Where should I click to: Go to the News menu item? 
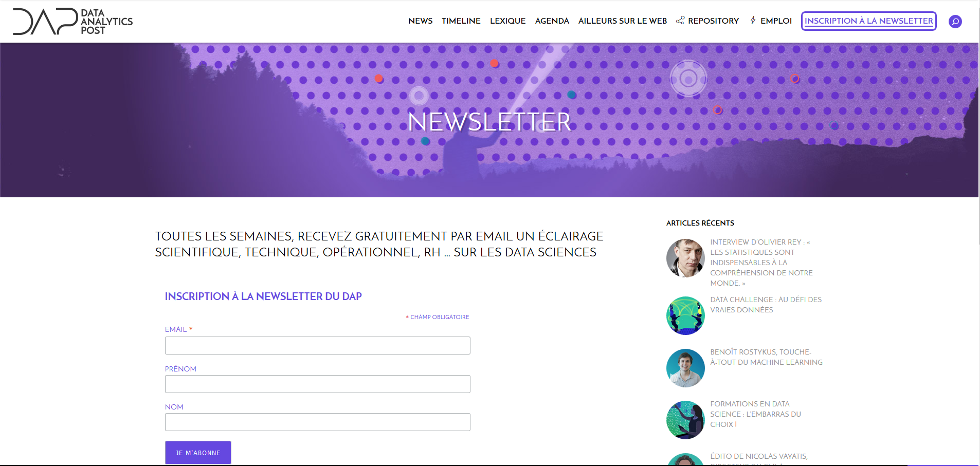[420, 21]
